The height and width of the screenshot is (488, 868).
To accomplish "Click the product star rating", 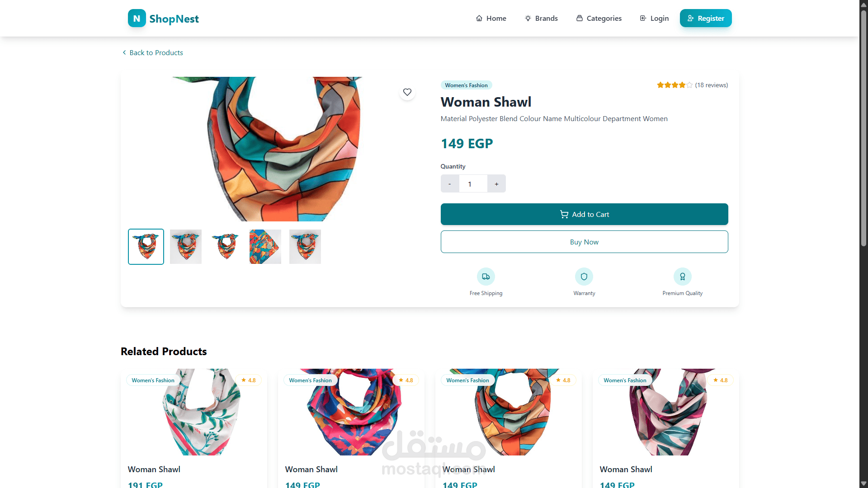I will 675,85.
